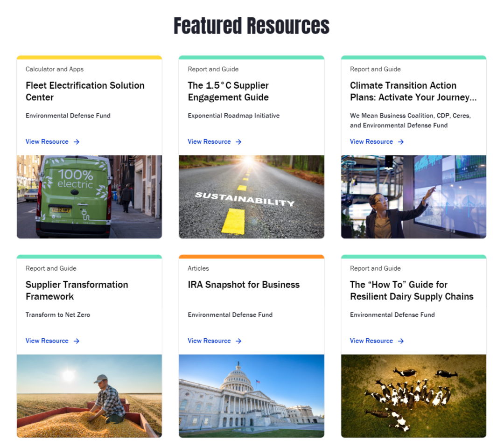Click arrow icon on Fleet Electrification card
The height and width of the screenshot is (447, 504).
click(77, 142)
